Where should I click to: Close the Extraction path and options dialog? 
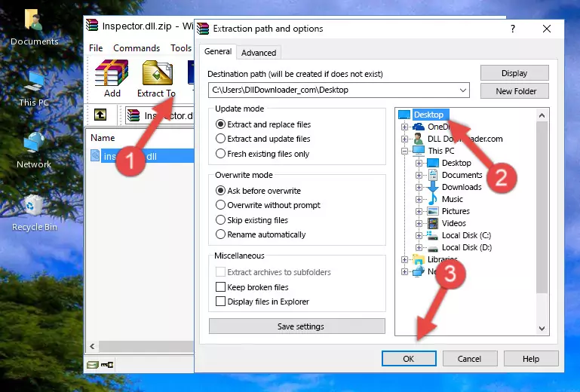pos(547,29)
